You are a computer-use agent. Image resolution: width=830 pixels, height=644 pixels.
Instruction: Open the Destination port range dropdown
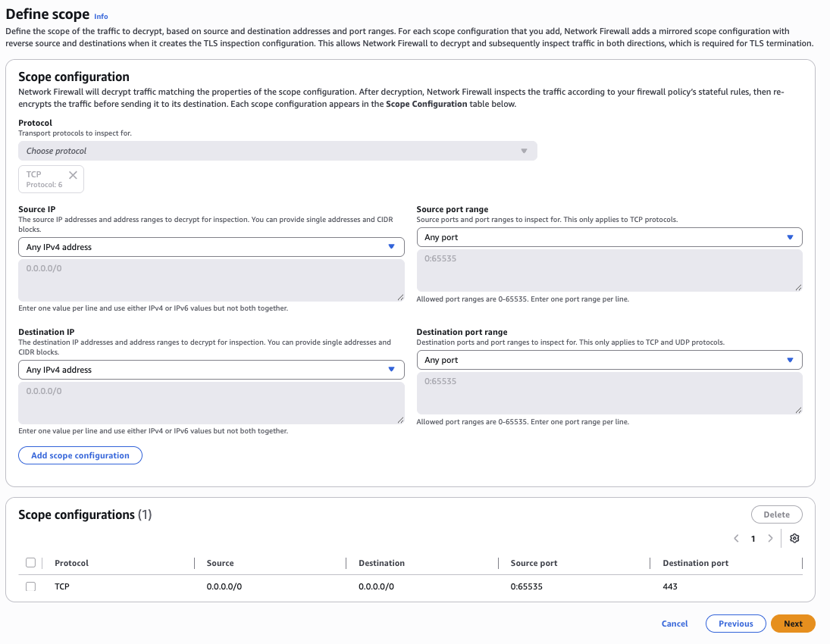pyautogui.click(x=609, y=361)
